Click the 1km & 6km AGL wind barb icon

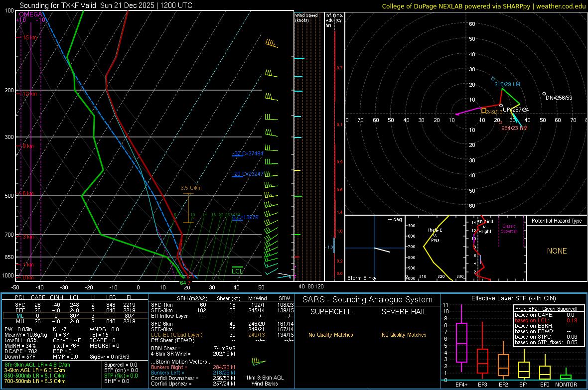coord(258,362)
